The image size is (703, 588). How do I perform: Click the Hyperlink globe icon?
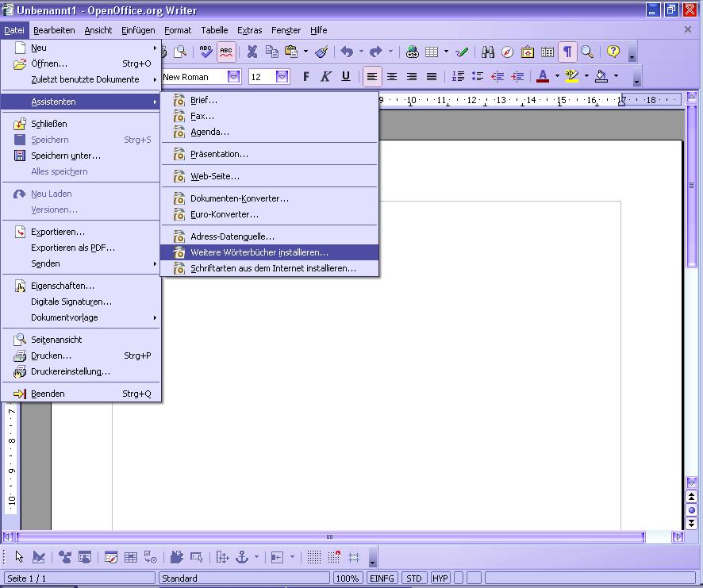(412, 52)
